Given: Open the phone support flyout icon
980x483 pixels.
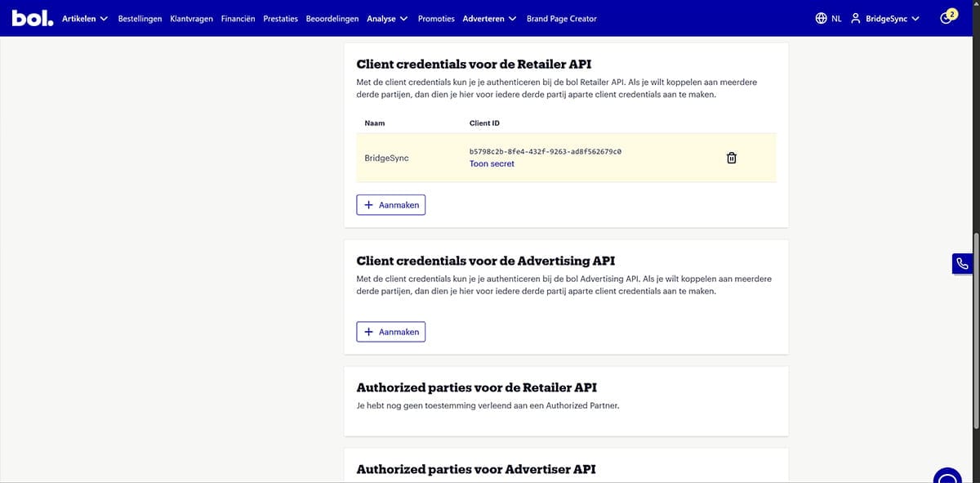Looking at the screenshot, I should 962,262.
